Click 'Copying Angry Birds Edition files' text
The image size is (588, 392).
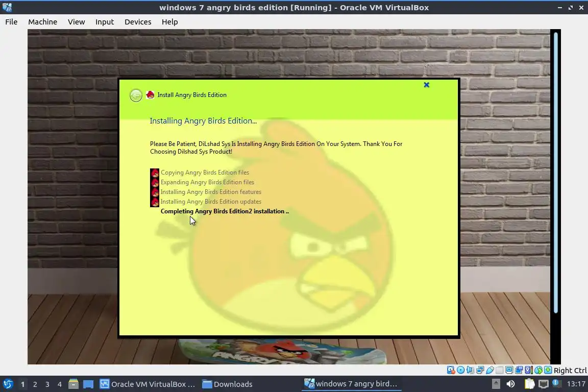[x=205, y=173]
